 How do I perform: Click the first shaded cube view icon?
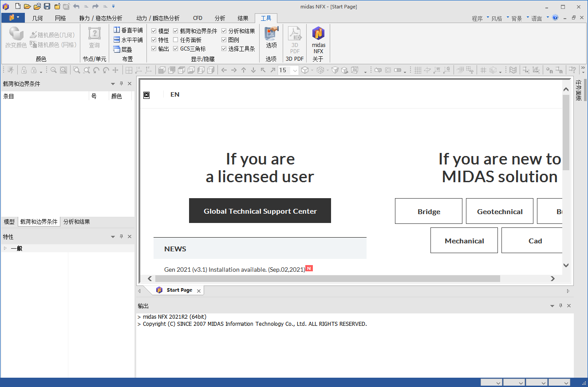162,70
